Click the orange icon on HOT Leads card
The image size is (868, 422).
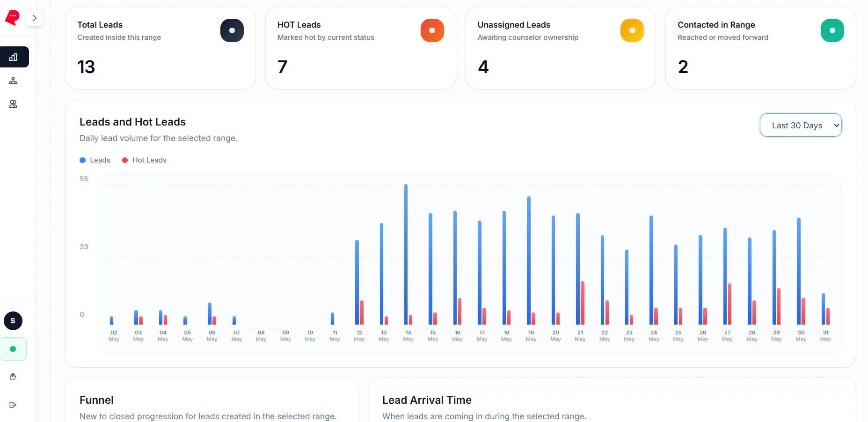coord(432,30)
